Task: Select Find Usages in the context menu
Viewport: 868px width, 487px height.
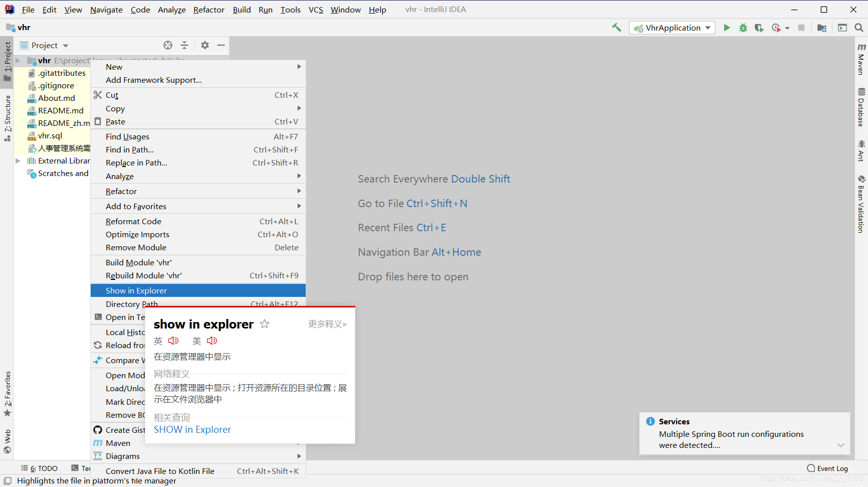Action: pyautogui.click(x=198, y=136)
